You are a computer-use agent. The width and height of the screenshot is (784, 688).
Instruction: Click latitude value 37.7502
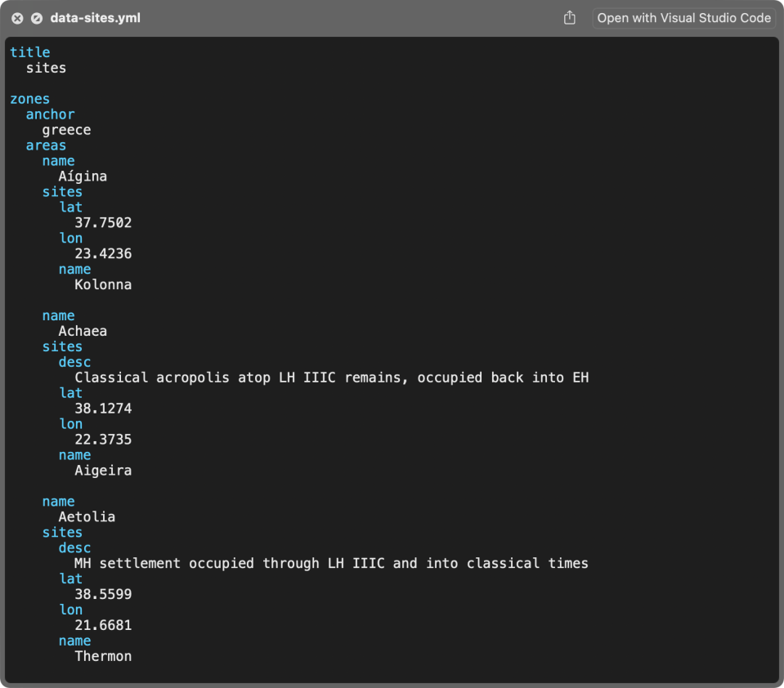click(x=103, y=223)
